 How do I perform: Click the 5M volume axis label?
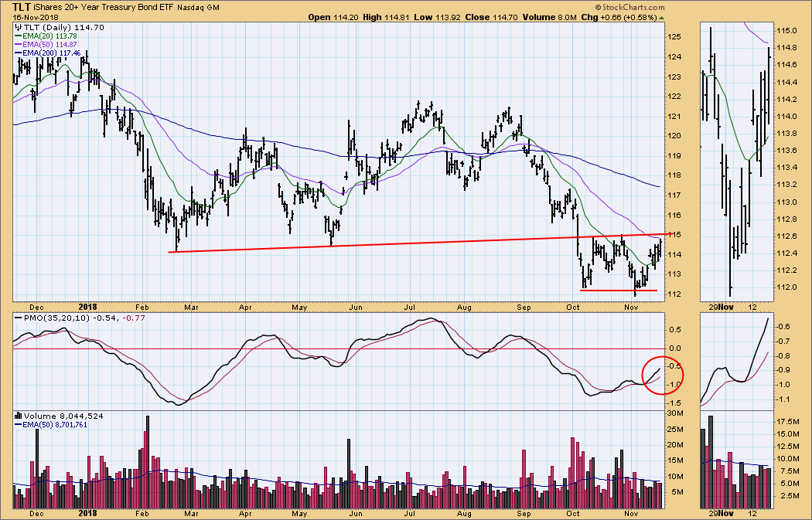[677, 492]
